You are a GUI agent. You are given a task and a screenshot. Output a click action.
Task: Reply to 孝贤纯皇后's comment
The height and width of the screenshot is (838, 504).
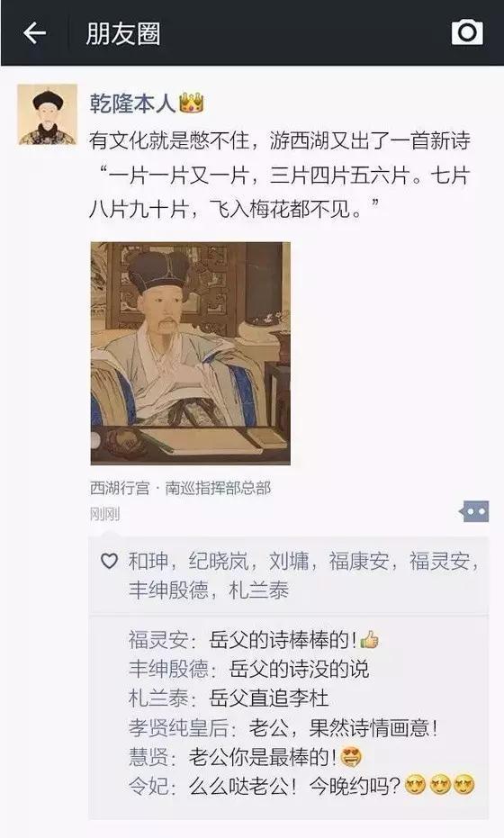coord(283,727)
